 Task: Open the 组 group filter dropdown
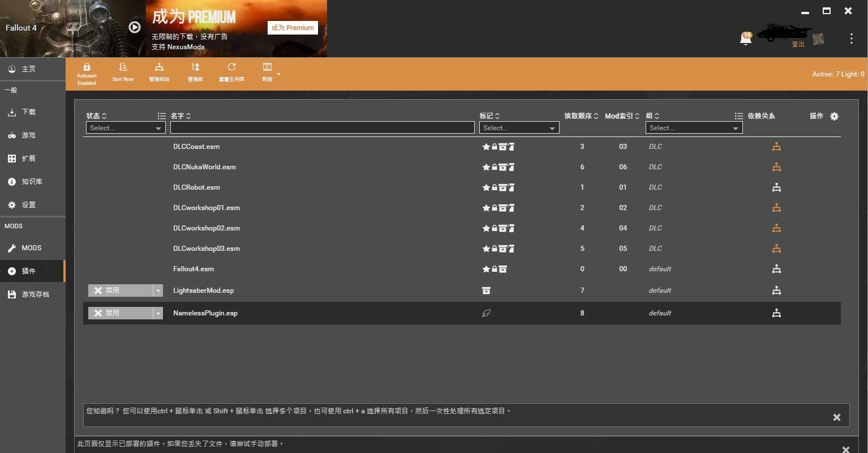(694, 128)
